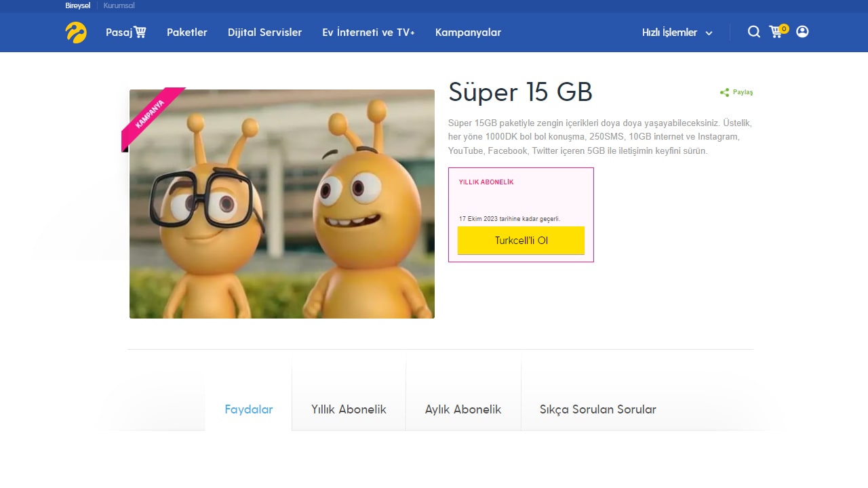Switch to Bireysel site section
Screen dimensions: 868x488
coord(78,5)
